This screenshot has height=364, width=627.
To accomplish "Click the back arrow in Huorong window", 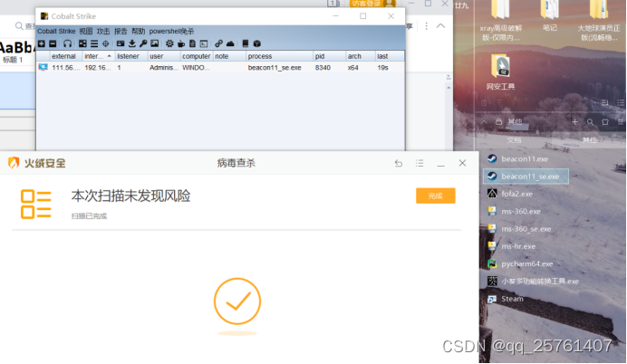I will (x=399, y=163).
